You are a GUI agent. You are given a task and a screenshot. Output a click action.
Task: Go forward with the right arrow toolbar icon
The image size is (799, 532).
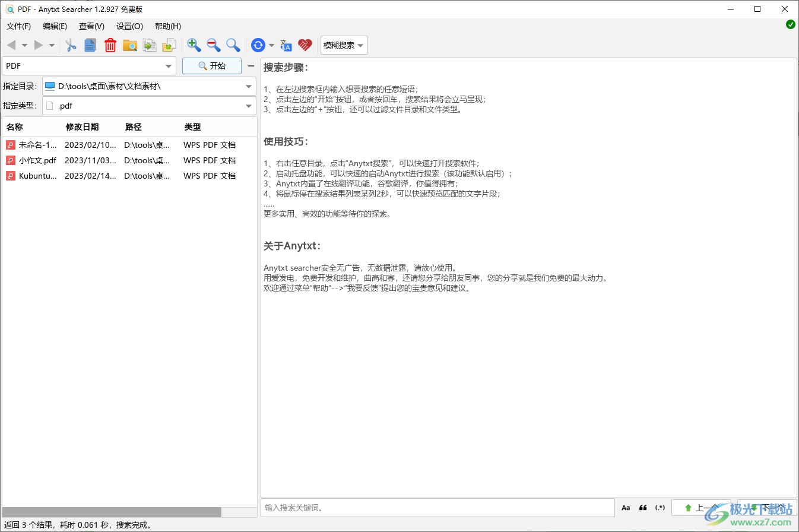pos(39,45)
